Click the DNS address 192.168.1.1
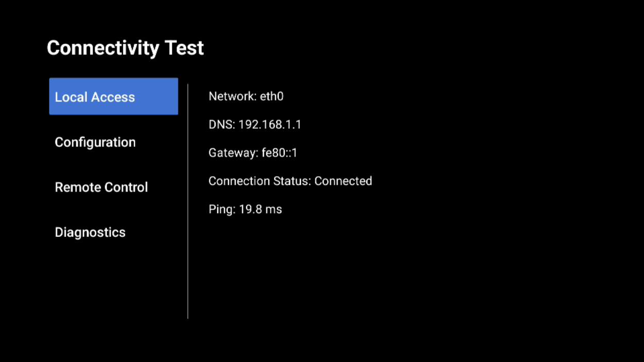Viewport: 644px width, 362px height. [x=270, y=125]
